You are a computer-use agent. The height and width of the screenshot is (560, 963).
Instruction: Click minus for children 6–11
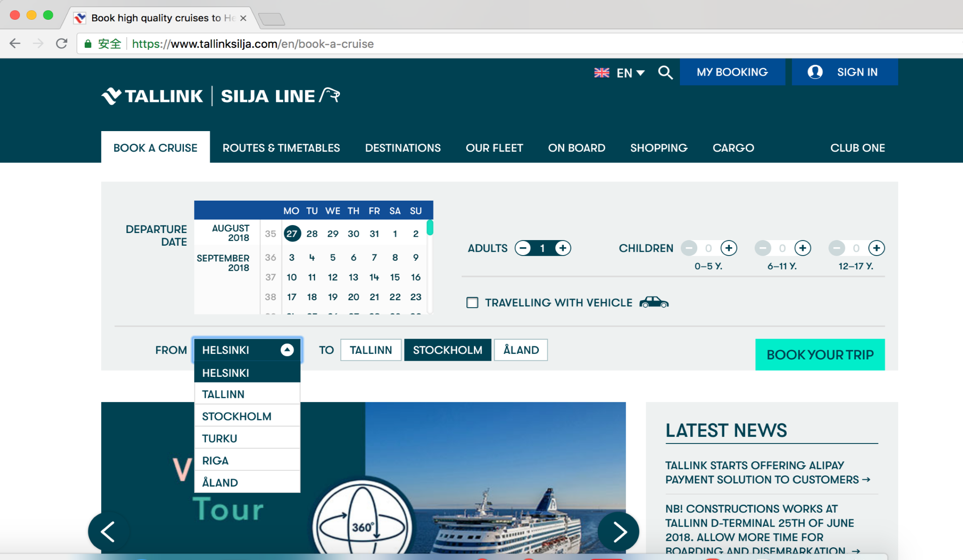[x=763, y=248]
